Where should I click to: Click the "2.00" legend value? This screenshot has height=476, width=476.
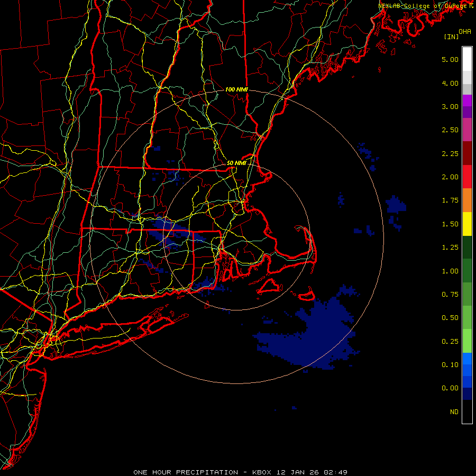tap(450, 177)
